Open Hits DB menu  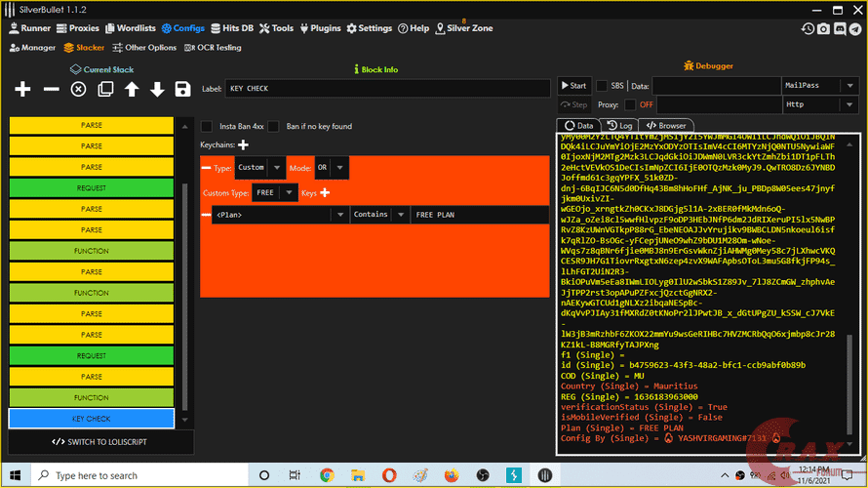tap(232, 28)
